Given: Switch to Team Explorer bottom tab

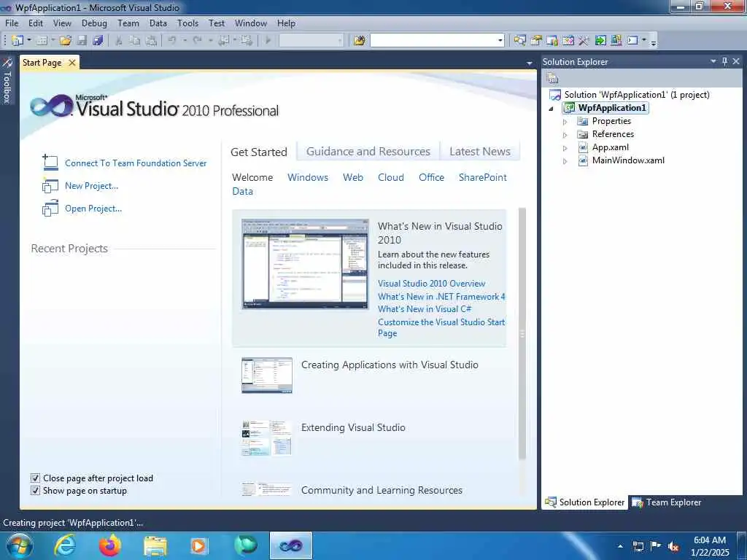Looking at the screenshot, I should [x=667, y=502].
